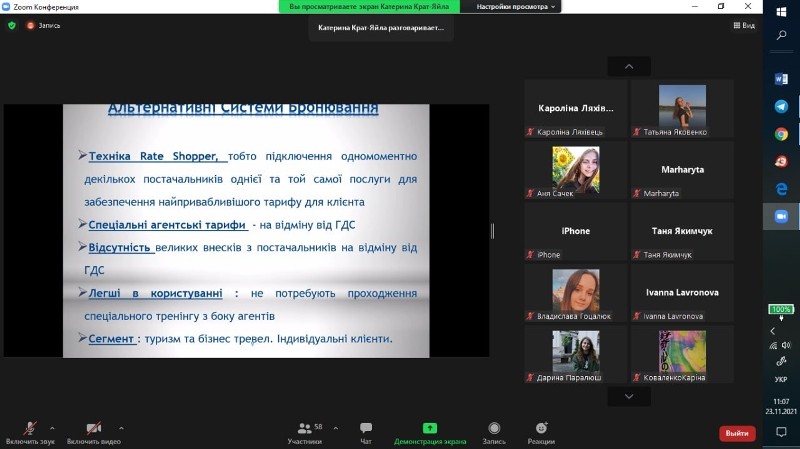Viewport: 800px width, 449px height.
Task: Expand audio options arrow next to microphone
Action: (x=52, y=428)
